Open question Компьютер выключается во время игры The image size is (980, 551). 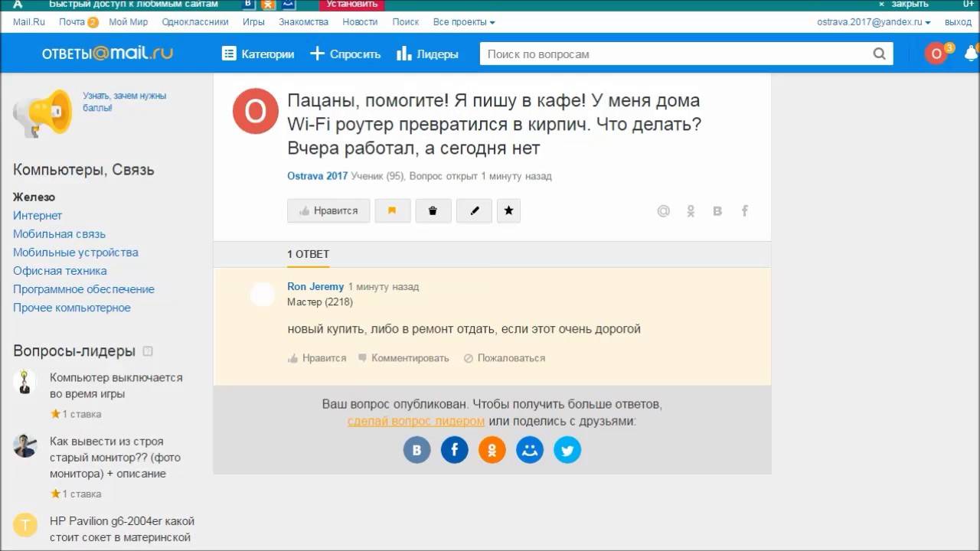click(116, 386)
